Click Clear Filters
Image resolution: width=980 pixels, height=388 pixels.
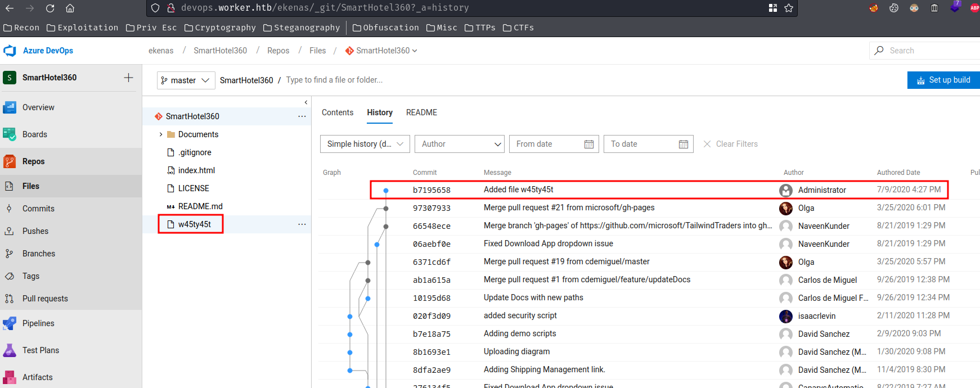[730, 144]
